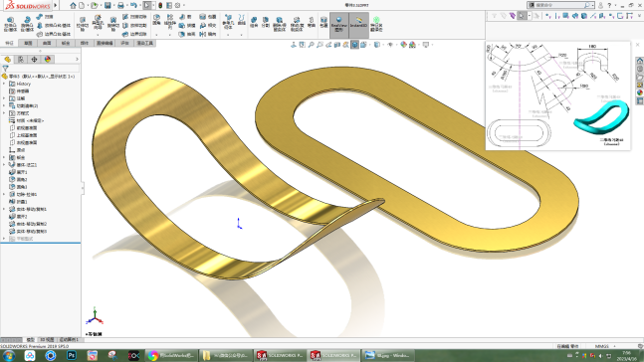The image size is (644, 362).
Task: Toggle the RealView Graphics button
Action: coord(338,25)
